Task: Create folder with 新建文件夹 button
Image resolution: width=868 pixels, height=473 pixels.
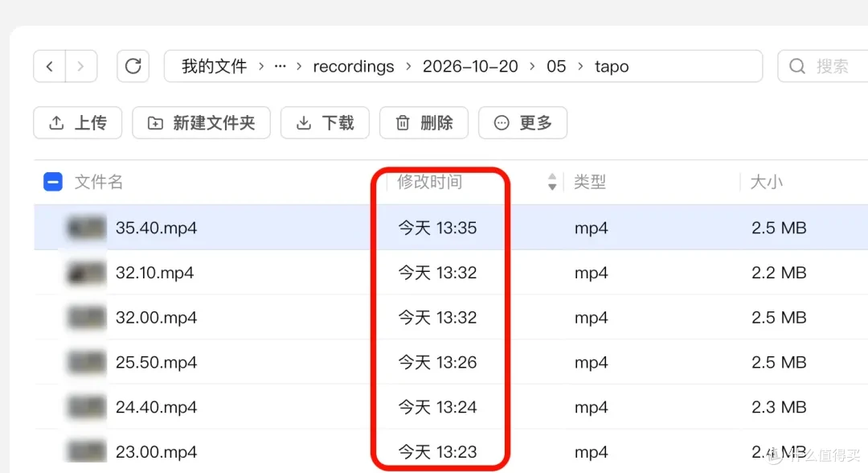Action: point(202,122)
